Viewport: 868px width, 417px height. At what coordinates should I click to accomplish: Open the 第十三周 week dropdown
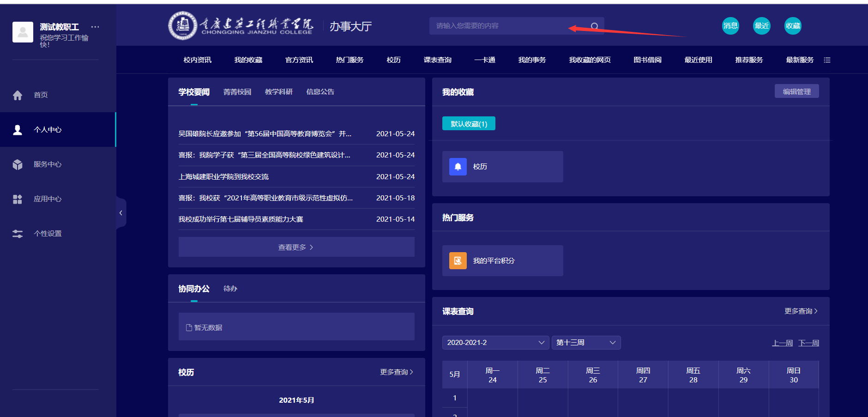tap(586, 343)
